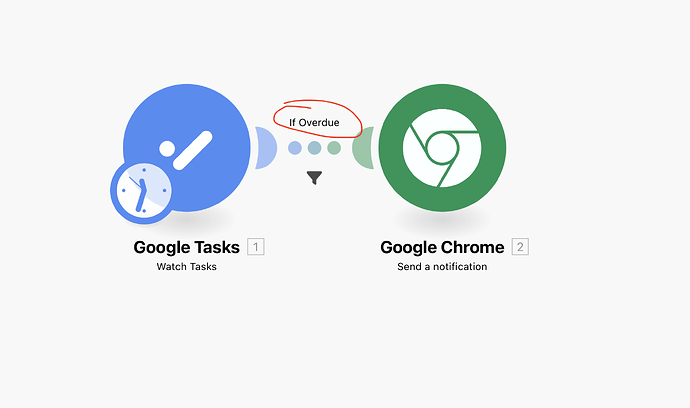Click the blue connector half-circle on Google Tasks
The image size is (690, 408).
coord(266,148)
